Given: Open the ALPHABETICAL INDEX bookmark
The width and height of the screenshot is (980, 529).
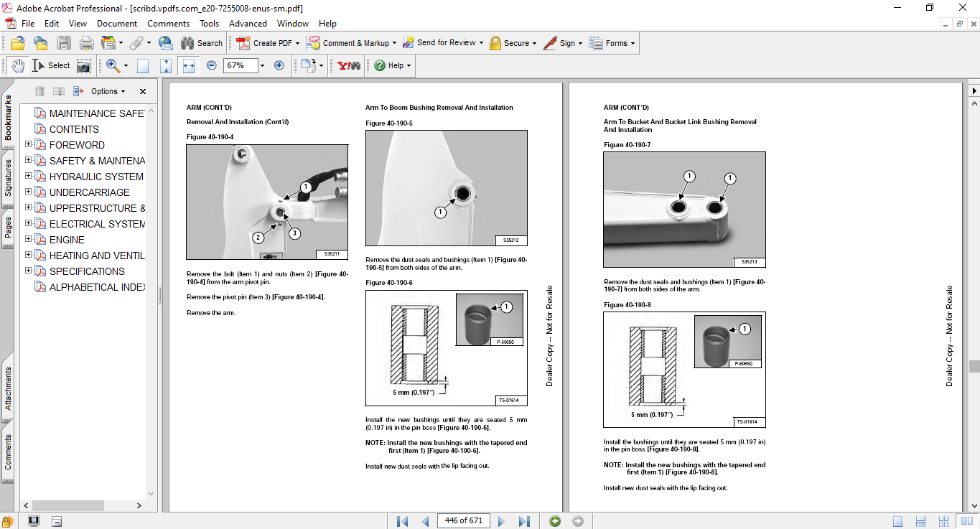Looking at the screenshot, I should point(97,287).
